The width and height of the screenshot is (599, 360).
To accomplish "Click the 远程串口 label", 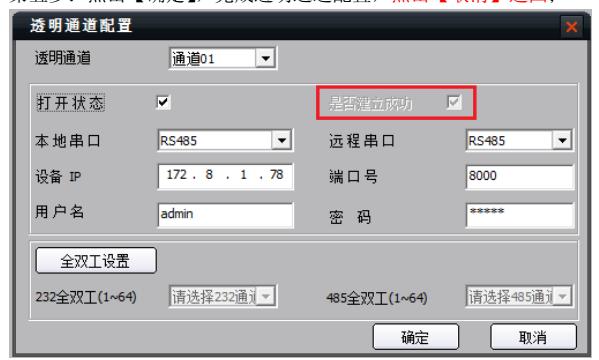I will pos(361,141).
